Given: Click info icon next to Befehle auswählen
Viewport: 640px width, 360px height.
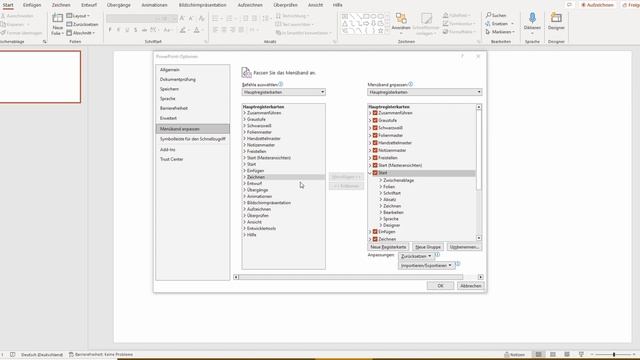Looking at the screenshot, I should [280, 84].
